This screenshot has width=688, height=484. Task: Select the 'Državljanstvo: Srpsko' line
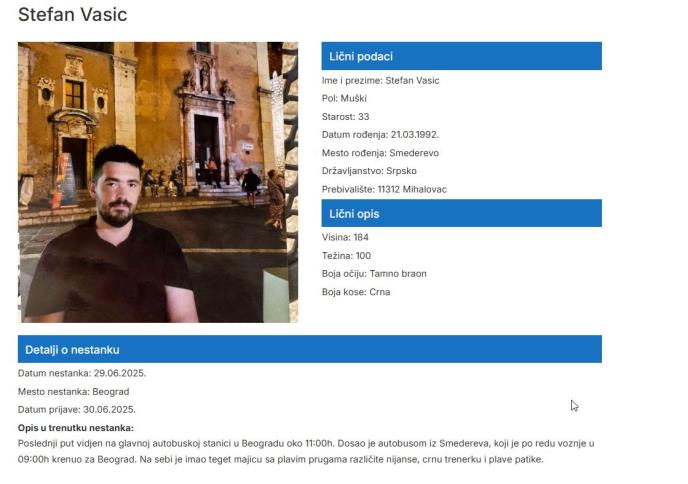tap(369, 171)
